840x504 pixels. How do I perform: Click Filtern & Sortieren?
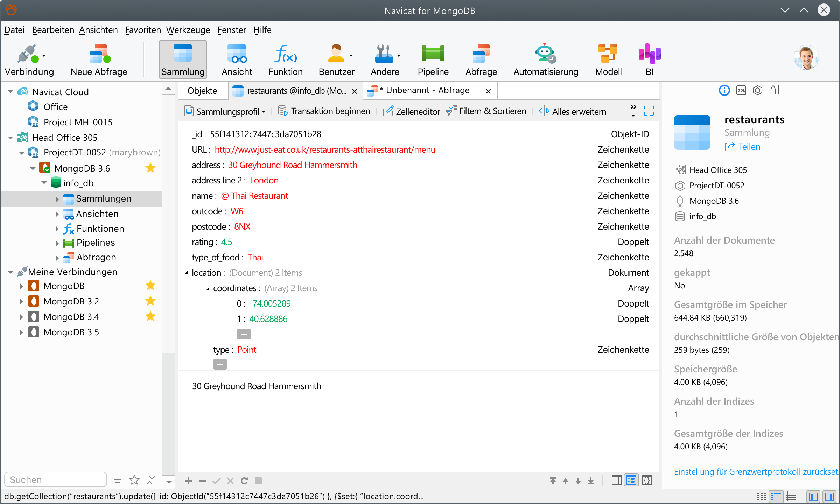coord(486,111)
